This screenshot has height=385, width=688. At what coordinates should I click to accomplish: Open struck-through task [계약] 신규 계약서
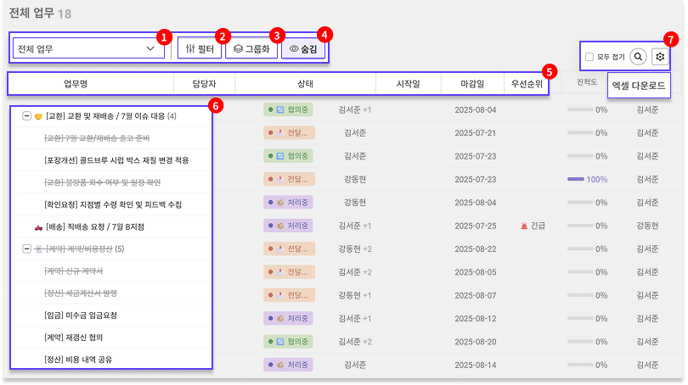point(73,271)
